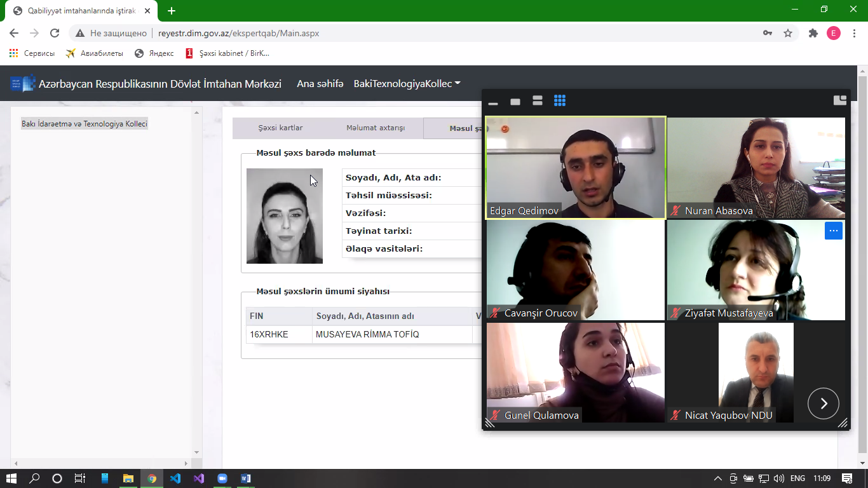Switch Zoom to two-video strip view
This screenshot has width=868, height=488.
pos(538,101)
